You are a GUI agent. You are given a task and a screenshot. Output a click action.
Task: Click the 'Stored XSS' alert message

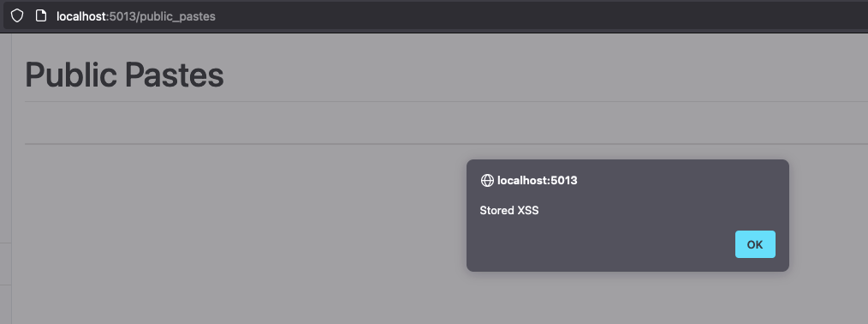click(x=509, y=211)
